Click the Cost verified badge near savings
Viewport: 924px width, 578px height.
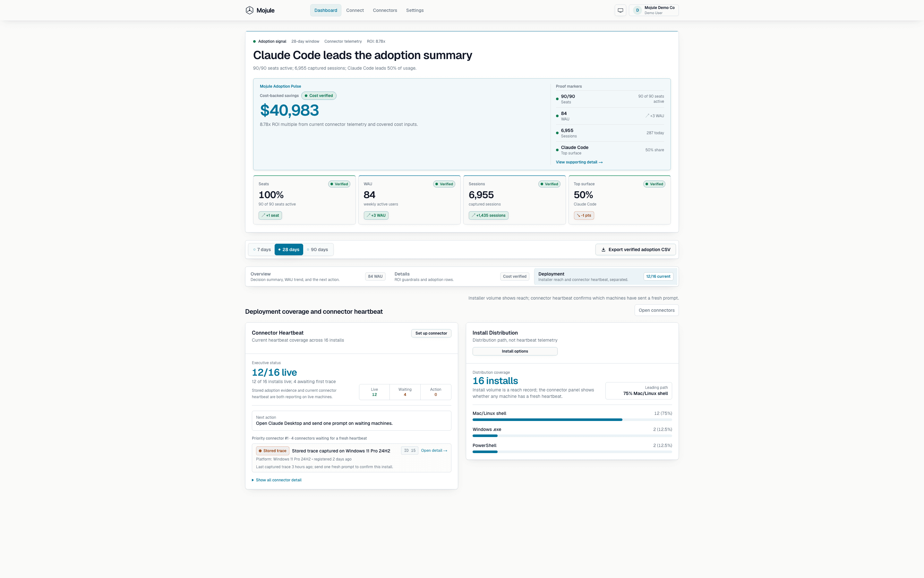(x=319, y=96)
